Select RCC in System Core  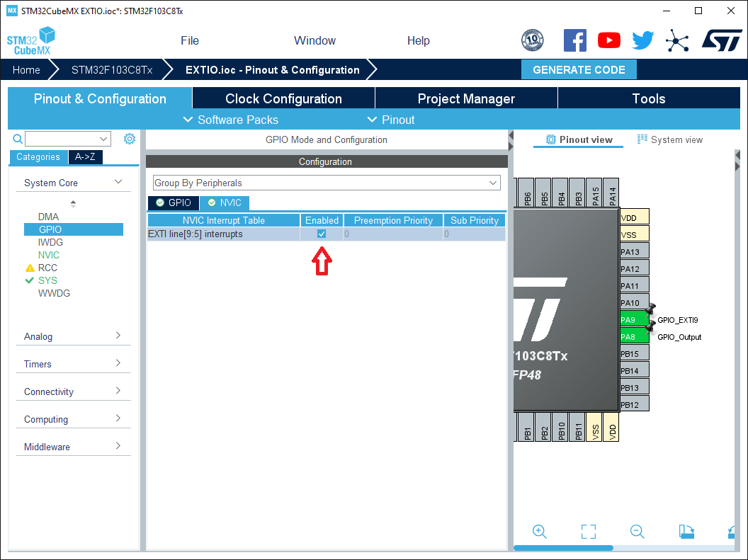47,268
